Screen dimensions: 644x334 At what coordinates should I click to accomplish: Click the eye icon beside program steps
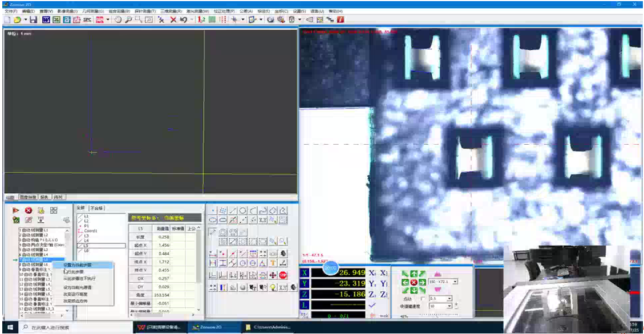tap(66, 221)
